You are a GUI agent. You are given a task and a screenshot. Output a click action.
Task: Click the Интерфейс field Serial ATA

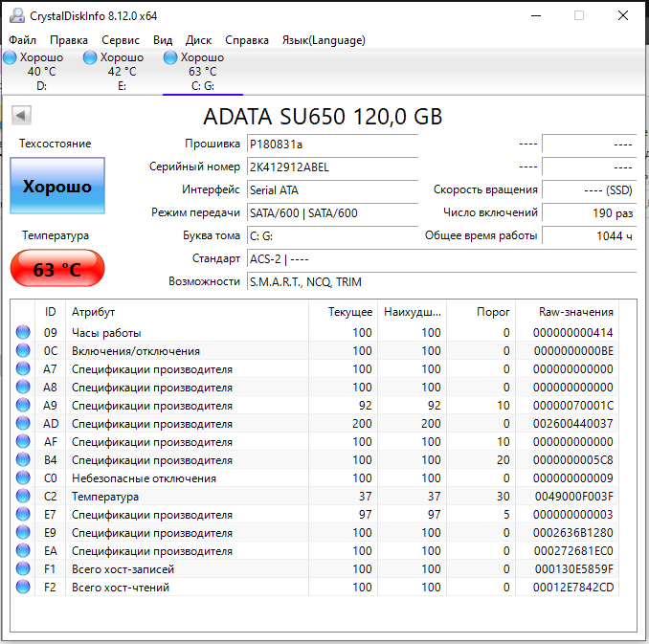(332, 190)
